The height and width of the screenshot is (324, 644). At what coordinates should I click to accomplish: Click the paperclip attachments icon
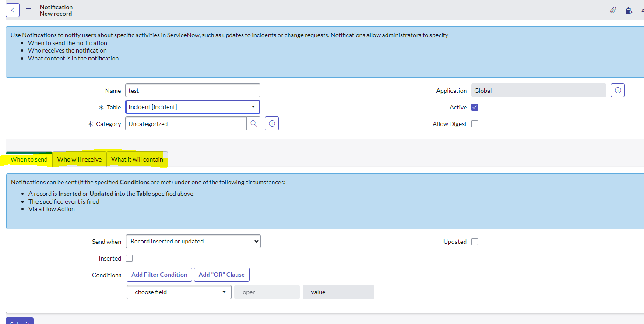(613, 11)
